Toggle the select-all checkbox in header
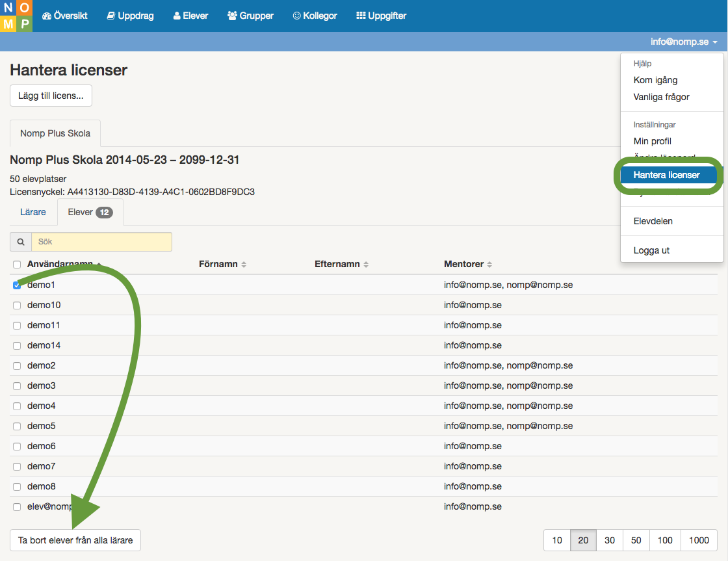 click(x=17, y=265)
